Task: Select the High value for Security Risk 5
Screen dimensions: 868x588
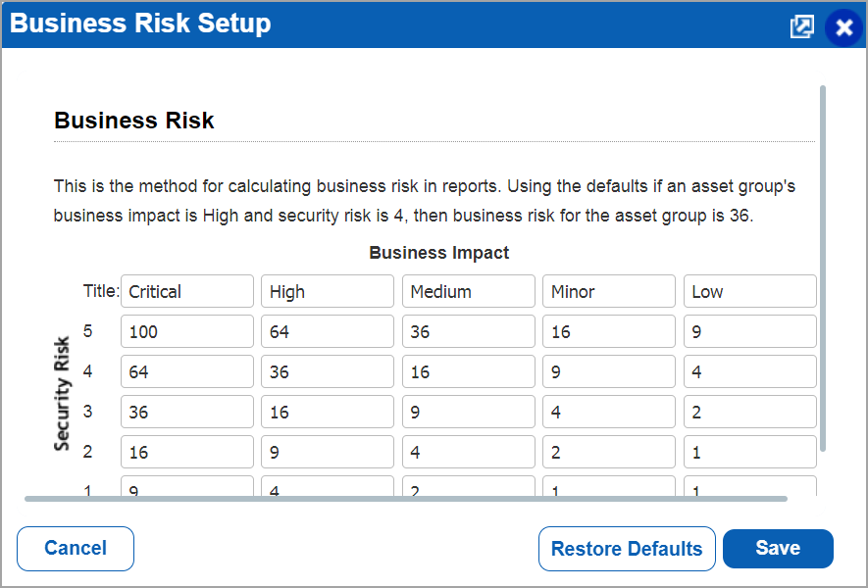Action: (x=328, y=331)
